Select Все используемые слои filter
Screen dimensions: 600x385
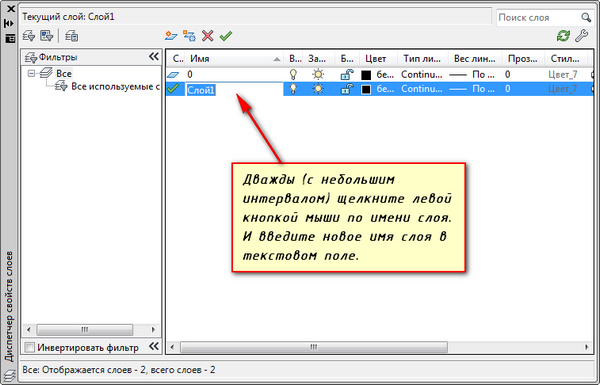click(x=115, y=87)
